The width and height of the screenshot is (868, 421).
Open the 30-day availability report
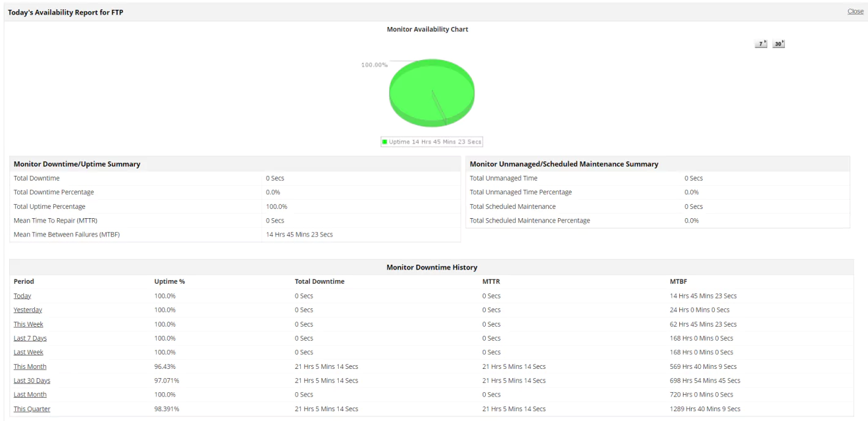pos(777,43)
